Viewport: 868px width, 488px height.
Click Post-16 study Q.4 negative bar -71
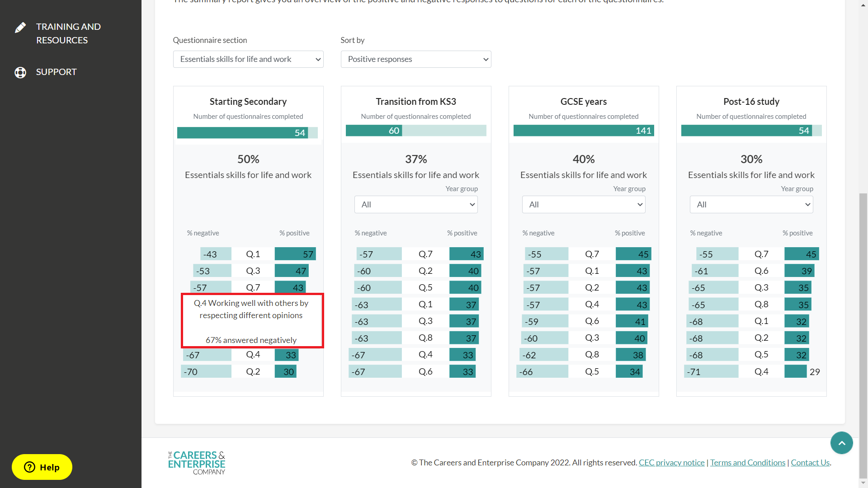coord(711,371)
